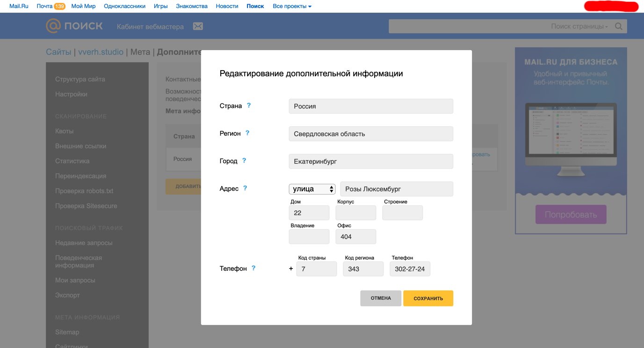Click the Код региона field
The width and height of the screenshot is (644, 348).
[363, 269]
